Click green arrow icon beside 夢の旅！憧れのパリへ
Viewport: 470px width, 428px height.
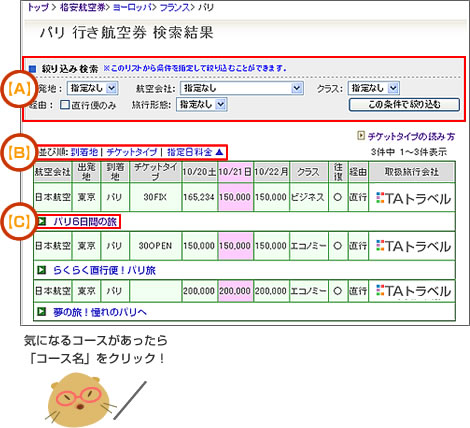(x=41, y=312)
